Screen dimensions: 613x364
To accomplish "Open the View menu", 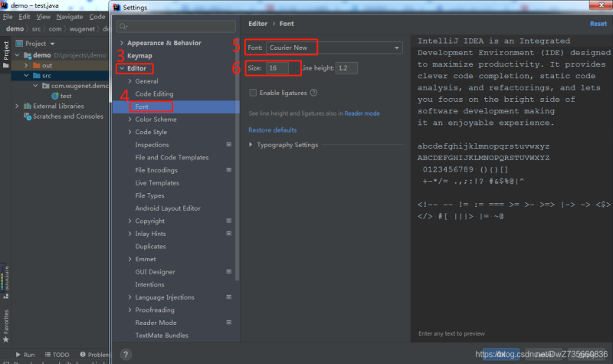I will (x=44, y=17).
